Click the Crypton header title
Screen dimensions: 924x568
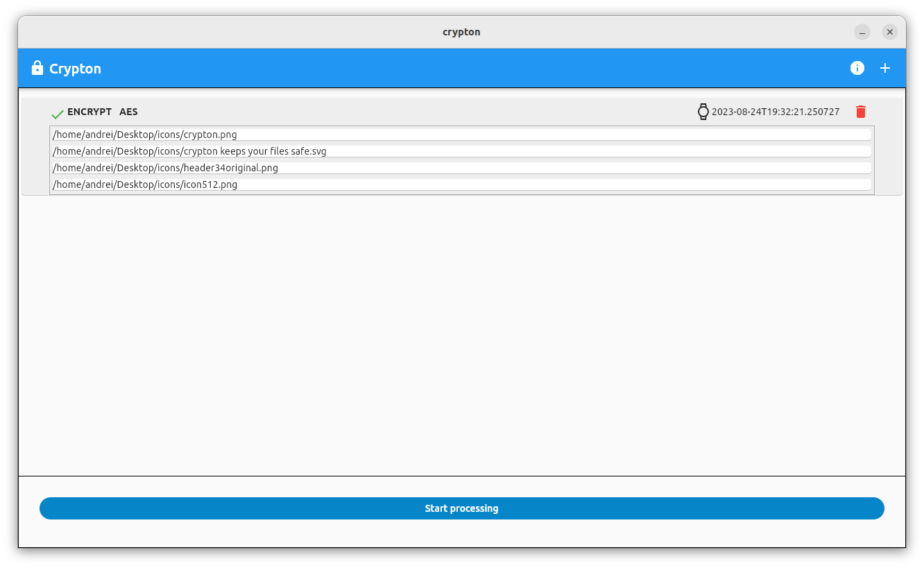75,68
